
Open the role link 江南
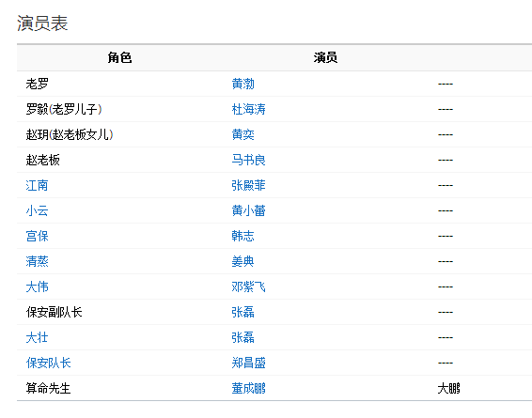point(37,185)
